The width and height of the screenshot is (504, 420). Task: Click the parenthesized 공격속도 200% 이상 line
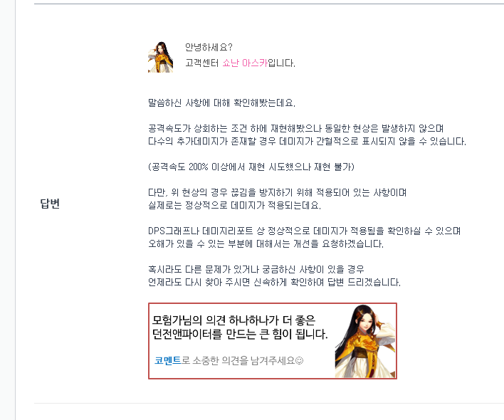pos(251,167)
